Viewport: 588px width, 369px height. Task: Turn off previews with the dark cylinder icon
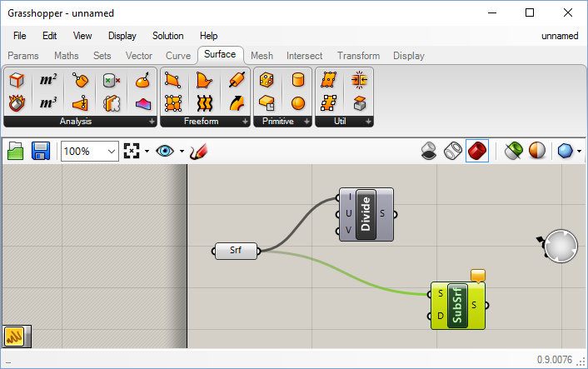point(429,151)
